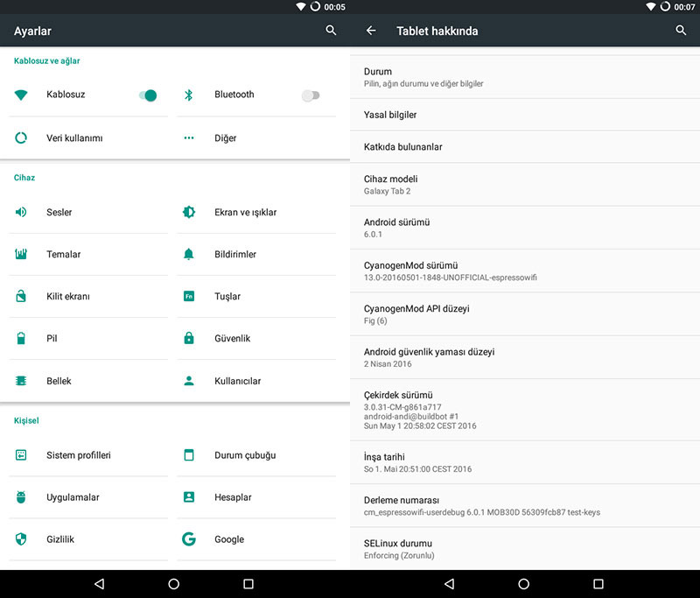Turn off the Kablosuz Wi-Fi switch
Viewport: 700px width, 598px height.
148,95
